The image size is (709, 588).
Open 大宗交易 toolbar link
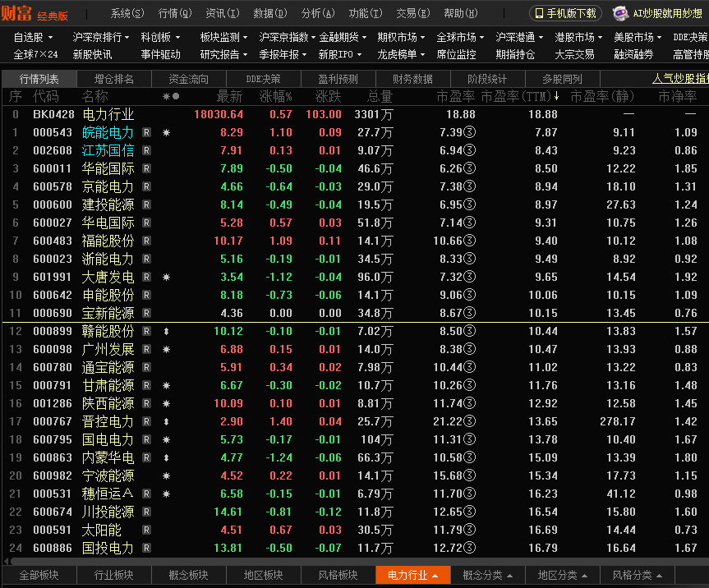point(574,55)
